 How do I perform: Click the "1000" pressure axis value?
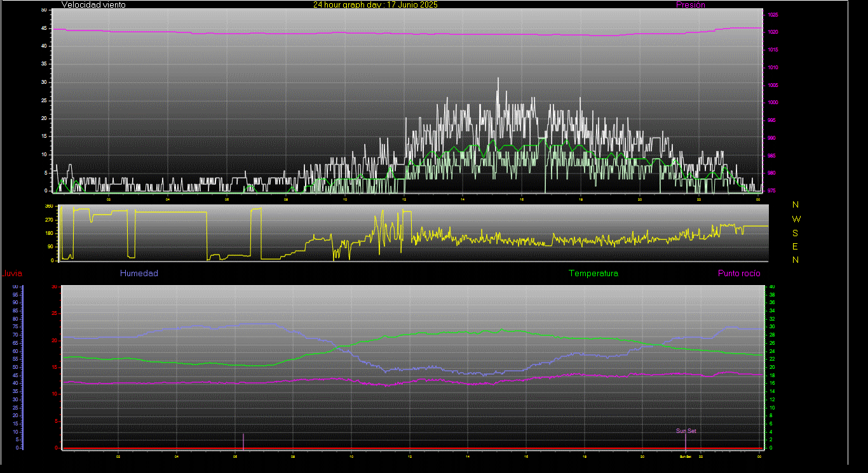[x=773, y=102]
